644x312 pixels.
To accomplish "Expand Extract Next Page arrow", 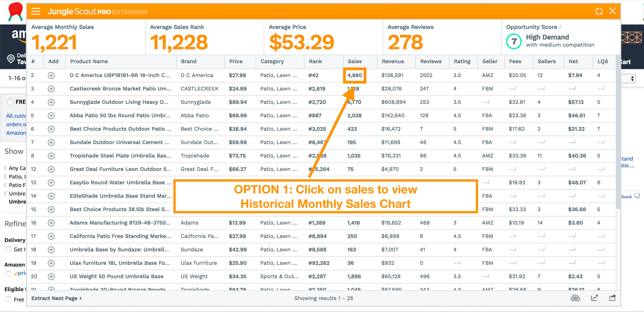I will [x=80, y=298].
